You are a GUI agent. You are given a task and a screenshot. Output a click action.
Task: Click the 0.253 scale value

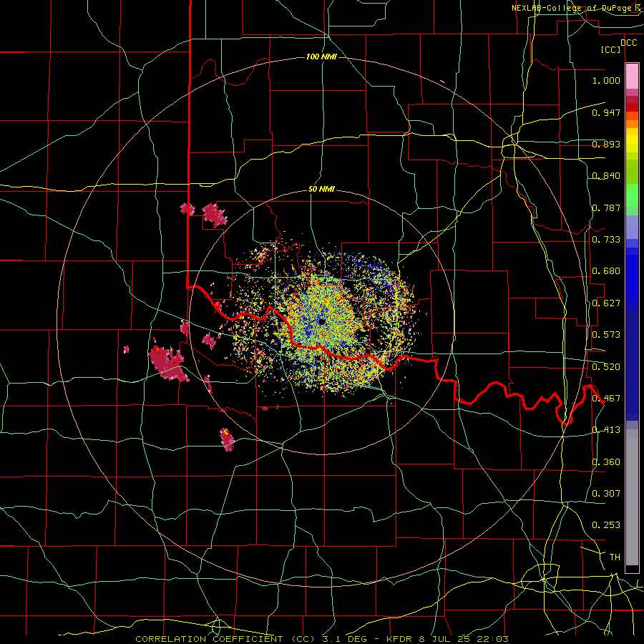[606, 525]
